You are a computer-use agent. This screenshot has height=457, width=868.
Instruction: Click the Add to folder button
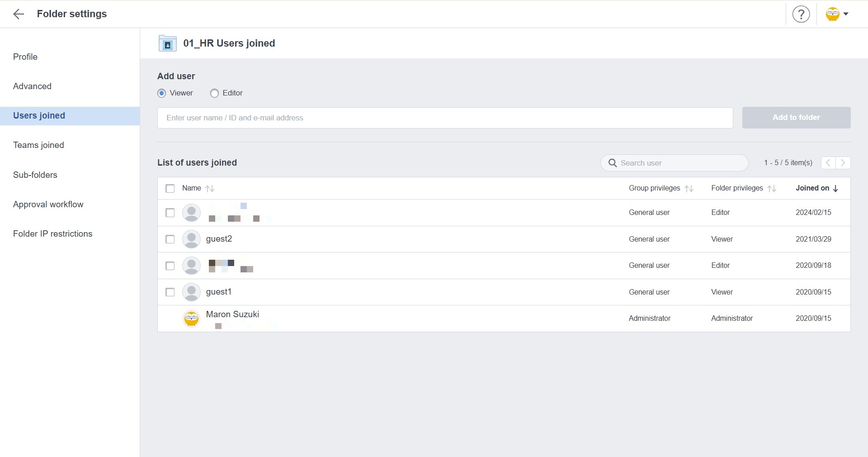point(796,118)
